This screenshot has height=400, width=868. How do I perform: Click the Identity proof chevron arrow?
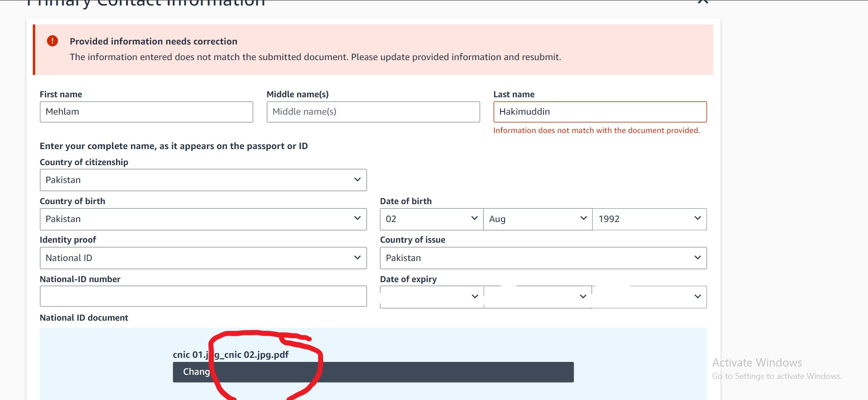pos(357,258)
